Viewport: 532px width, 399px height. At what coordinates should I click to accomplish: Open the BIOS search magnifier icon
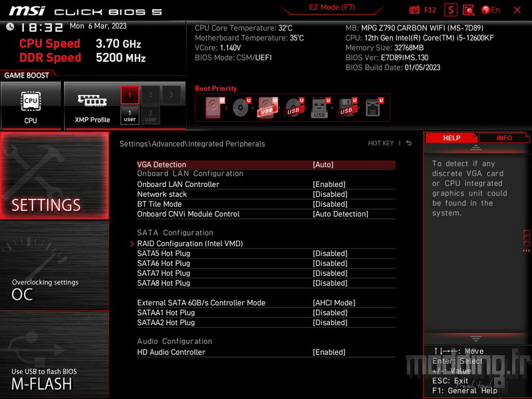point(469,10)
